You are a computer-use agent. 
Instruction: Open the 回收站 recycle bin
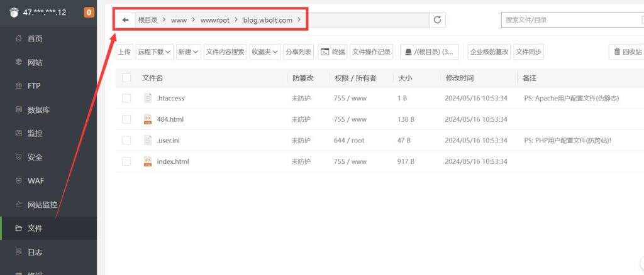627,51
